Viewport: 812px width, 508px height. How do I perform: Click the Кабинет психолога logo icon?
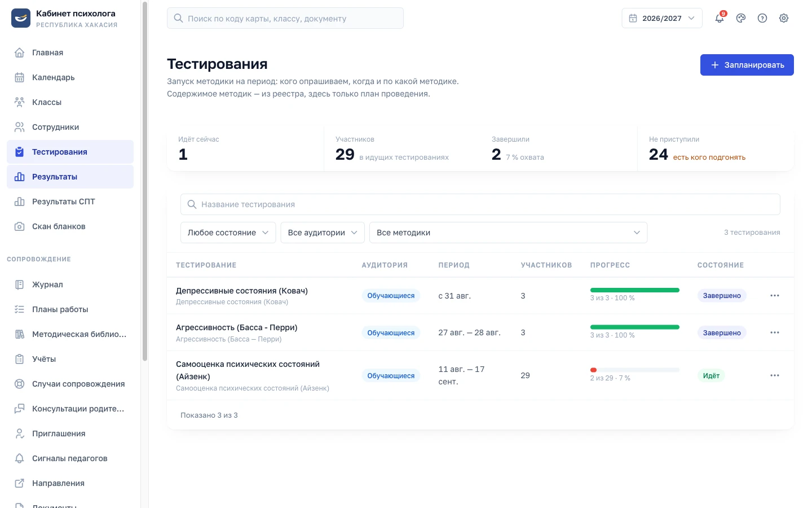(21, 18)
